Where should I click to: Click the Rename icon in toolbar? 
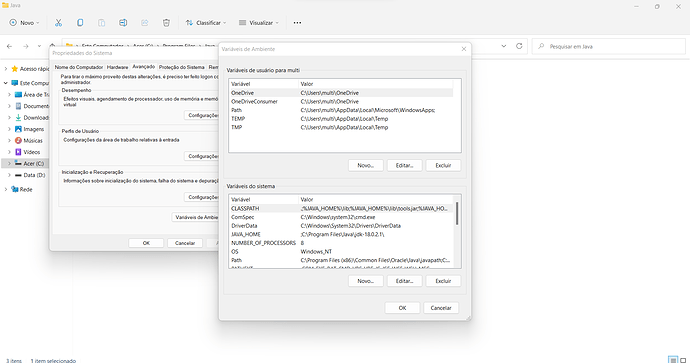(x=123, y=23)
